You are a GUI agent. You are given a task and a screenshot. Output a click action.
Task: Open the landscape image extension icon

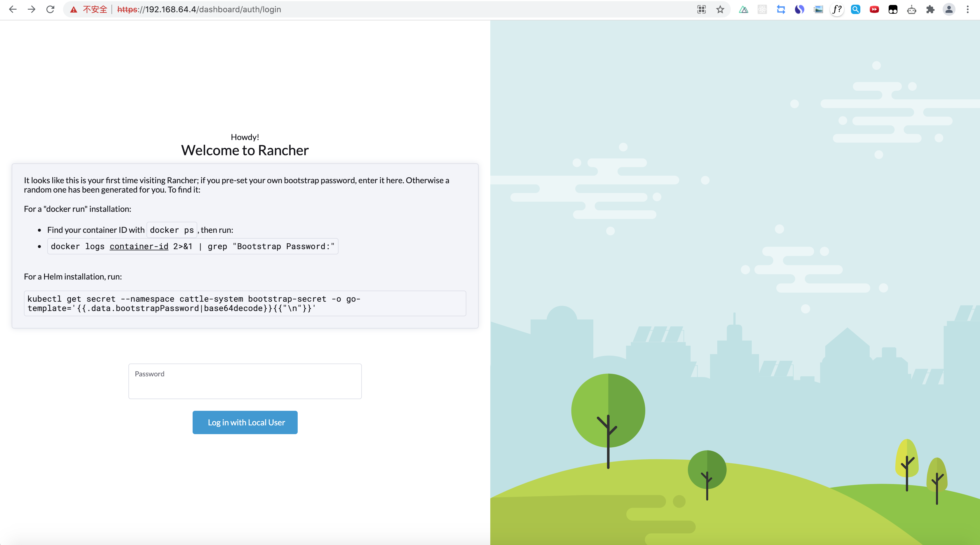point(818,10)
